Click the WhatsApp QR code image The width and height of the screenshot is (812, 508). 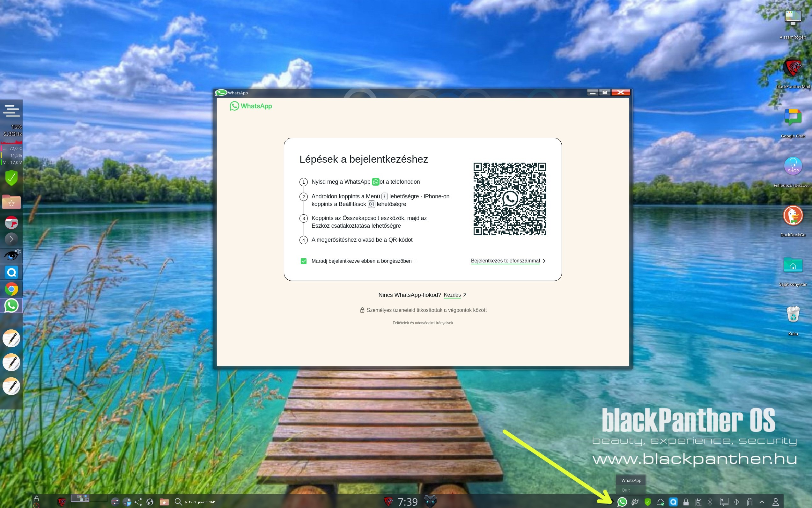point(510,199)
